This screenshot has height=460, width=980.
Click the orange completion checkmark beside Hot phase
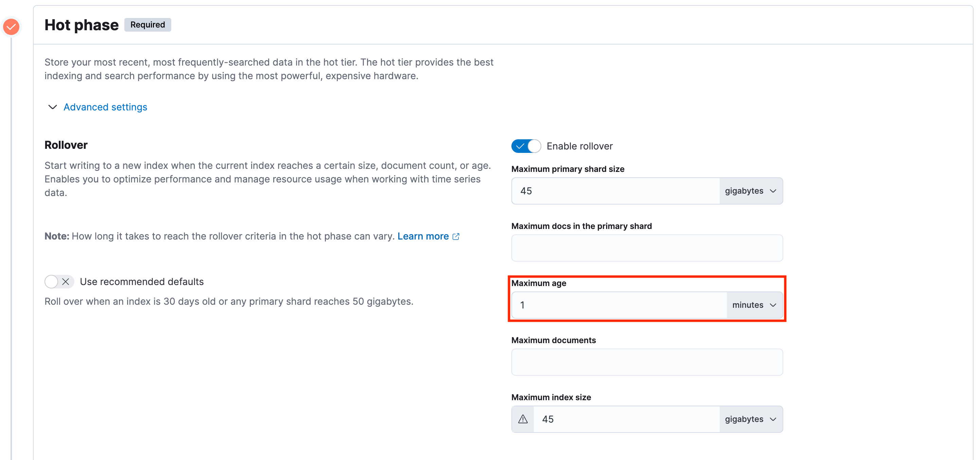tap(11, 26)
